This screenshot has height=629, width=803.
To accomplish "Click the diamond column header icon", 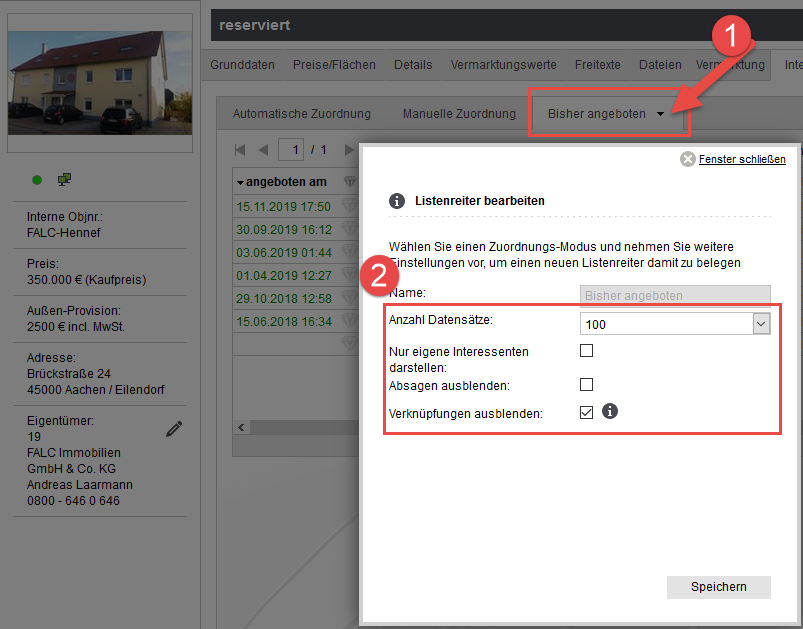I will point(349,182).
